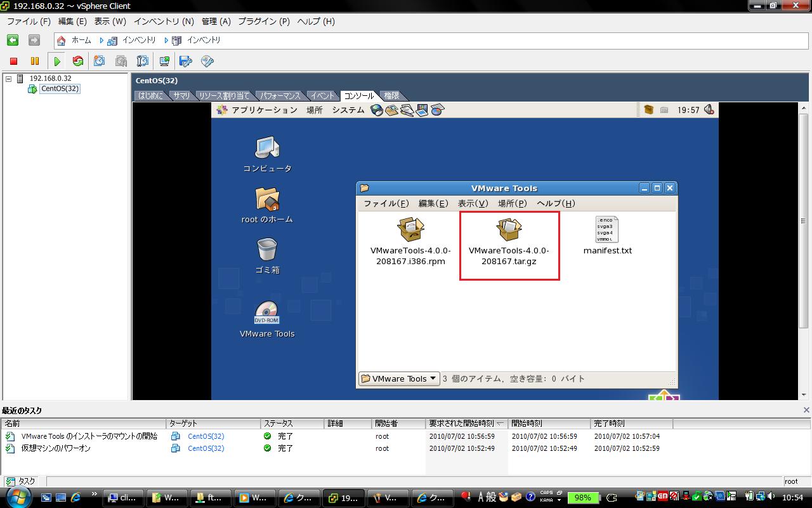
Task: Click the revert to snapshot toolbar icon
Action: pos(121,61)
